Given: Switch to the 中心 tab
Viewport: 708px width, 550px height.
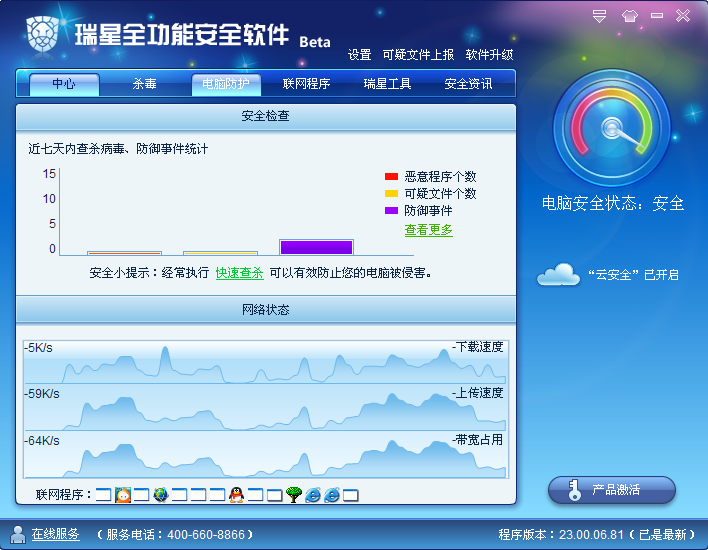Looking at the screenshot, I should 64,84.
